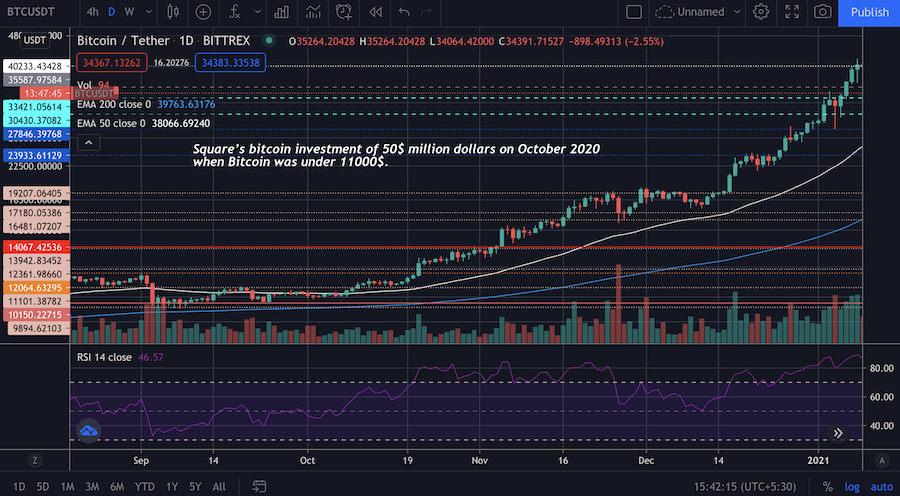This screenshot has height=496, width=900.
Task: Take a chart snapshot with the camera icon
Action: click(x=823, y=11)
